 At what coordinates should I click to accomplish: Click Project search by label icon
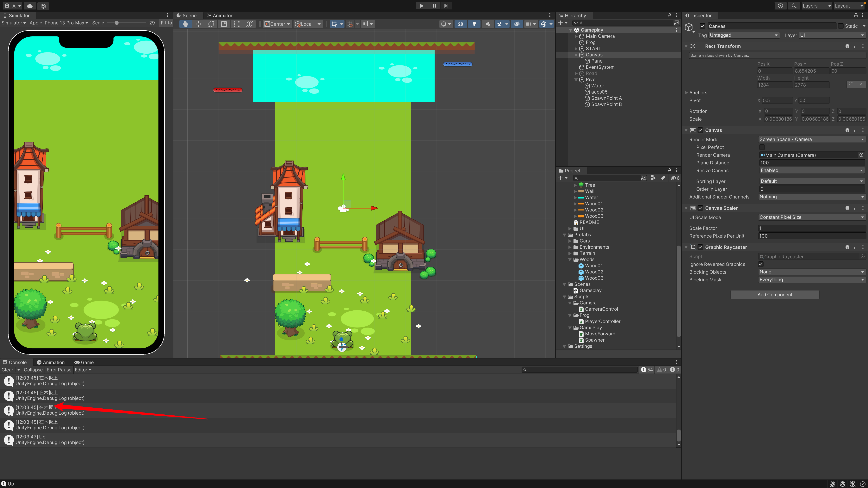click(x=663, y=178)
